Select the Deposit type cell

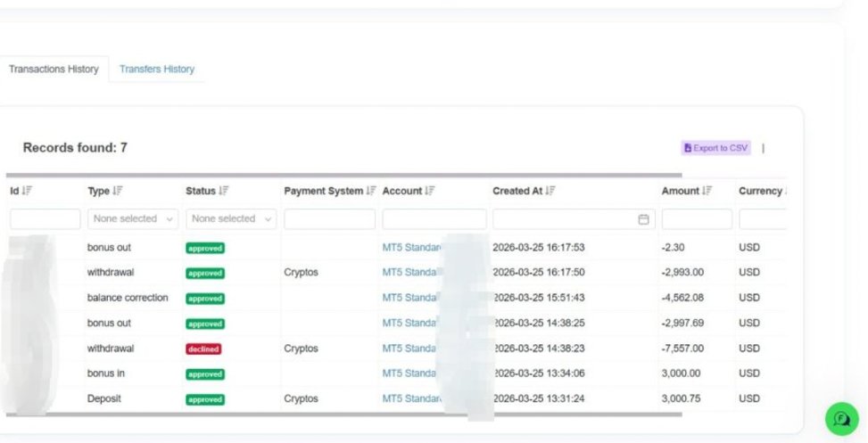click(104, 398)
